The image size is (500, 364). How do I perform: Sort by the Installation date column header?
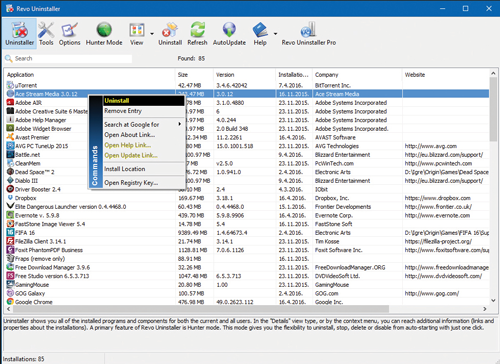pos(294,75)
